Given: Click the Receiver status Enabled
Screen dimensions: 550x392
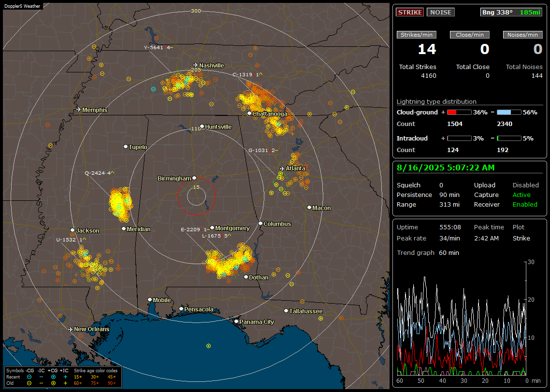Looking at the screenshot, I should [525, 205].
